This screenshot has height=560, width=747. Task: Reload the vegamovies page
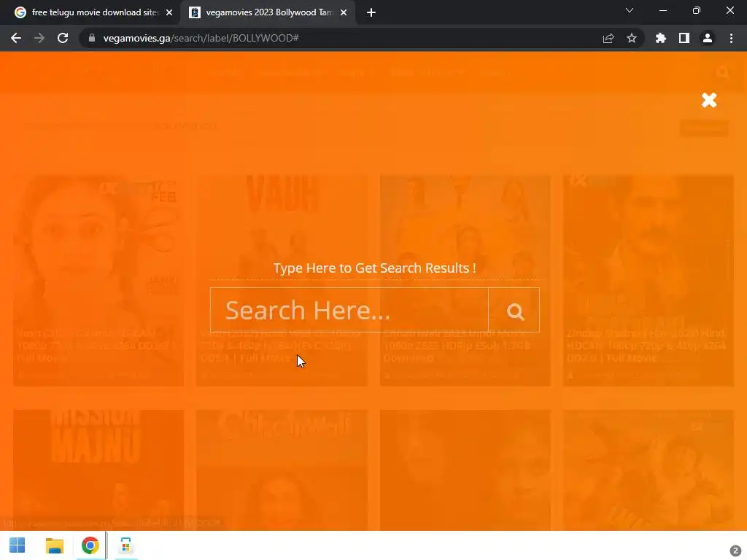point(63,38)
